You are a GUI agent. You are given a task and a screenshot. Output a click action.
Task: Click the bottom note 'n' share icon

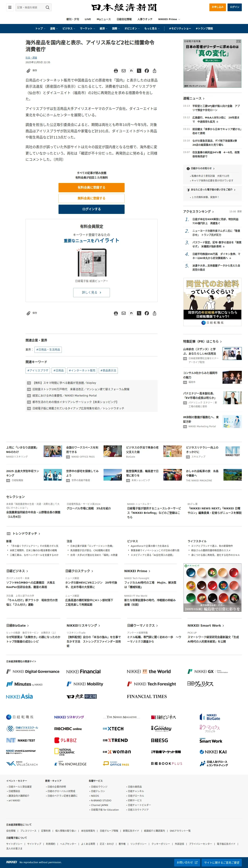point(131,313)
